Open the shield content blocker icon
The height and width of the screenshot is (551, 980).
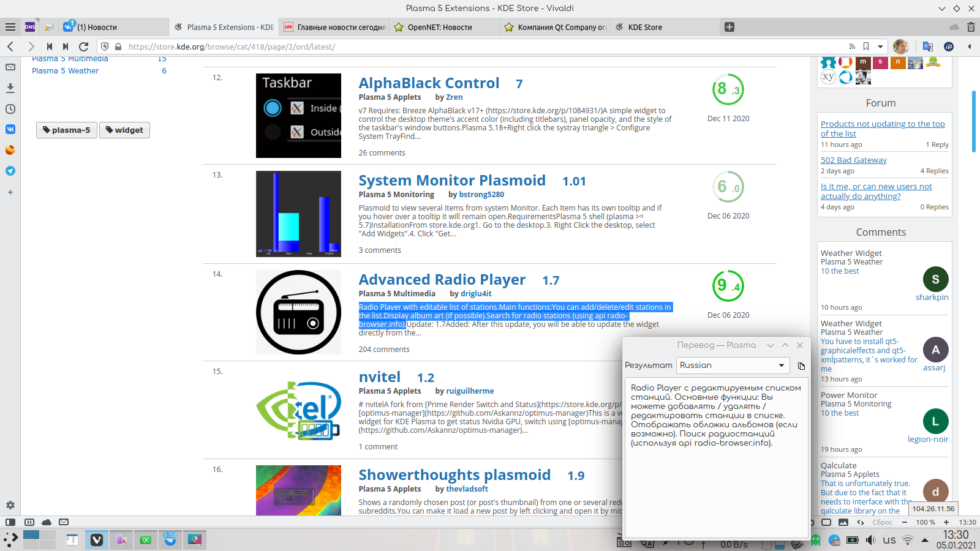tap(105, 47)
